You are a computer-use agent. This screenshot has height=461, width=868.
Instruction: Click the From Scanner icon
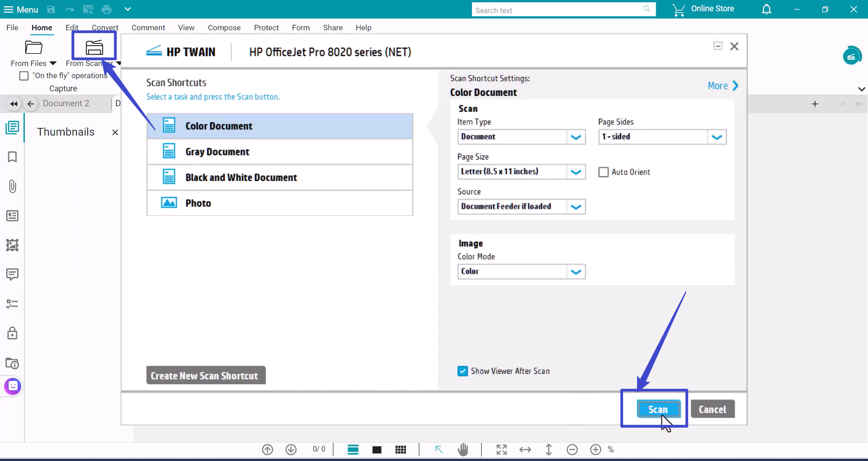tap(94, 47)
